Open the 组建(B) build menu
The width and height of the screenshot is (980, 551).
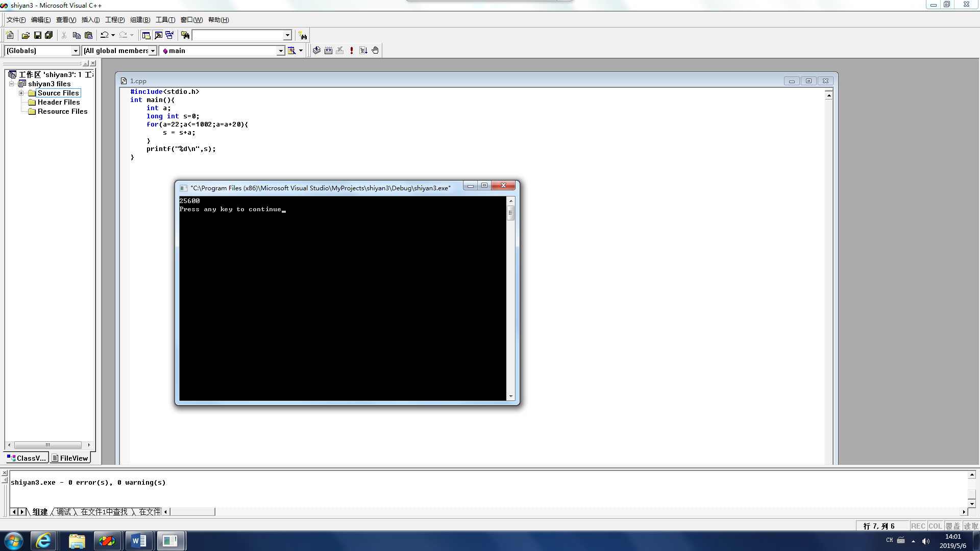click(x=140, y=20)
